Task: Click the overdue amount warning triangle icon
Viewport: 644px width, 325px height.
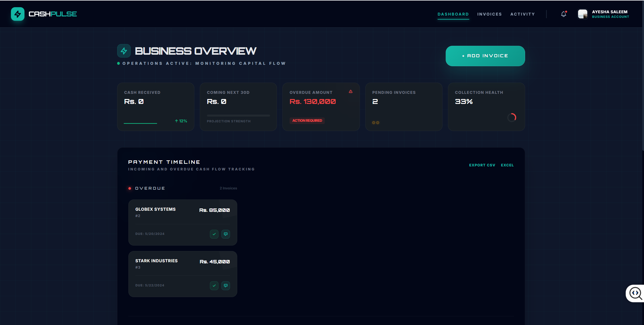Action: tap(351, 92)
